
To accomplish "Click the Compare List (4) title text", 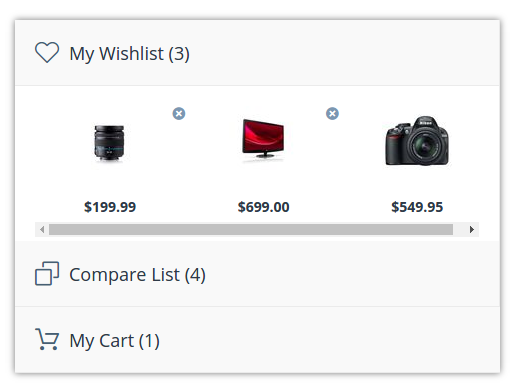I will click(137, 275).
